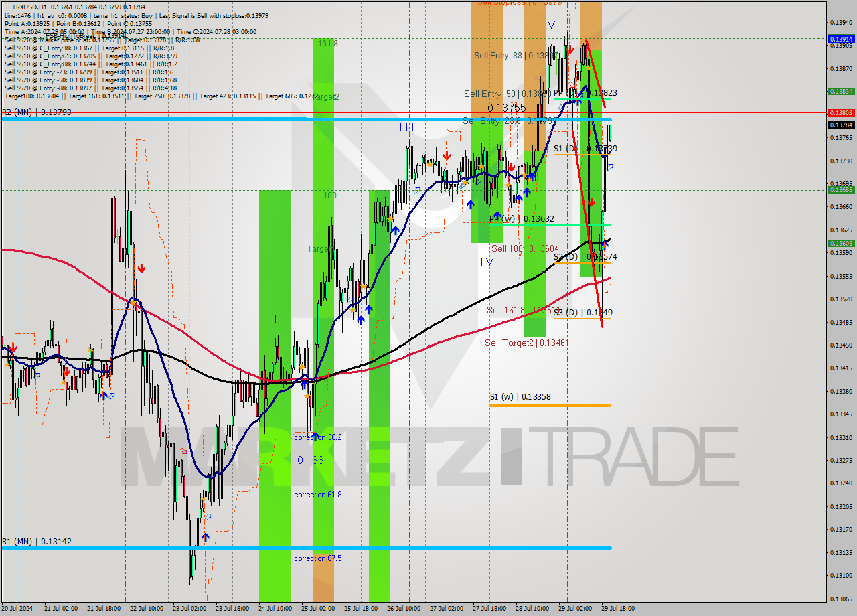Viewport: 857px width, 616px height.
Task: Select the S1 (D) | 0.13739 label
Action: click(585, 149)
